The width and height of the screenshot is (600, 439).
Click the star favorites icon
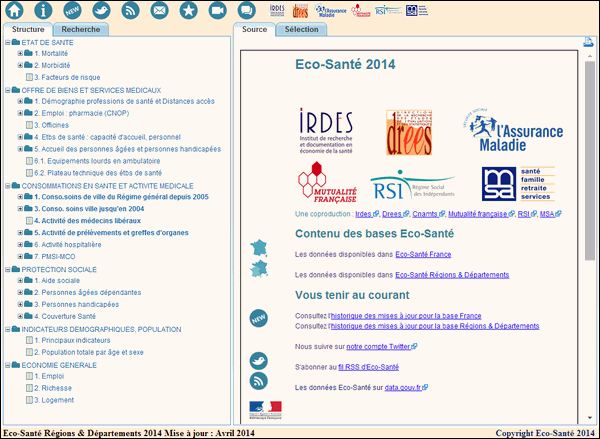(189, 10)
